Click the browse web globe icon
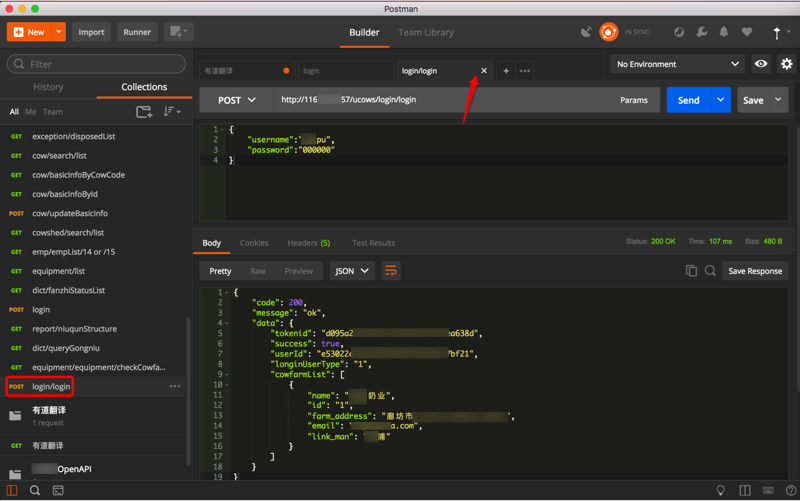The image size is (800, 501). (x=679, y=32)
